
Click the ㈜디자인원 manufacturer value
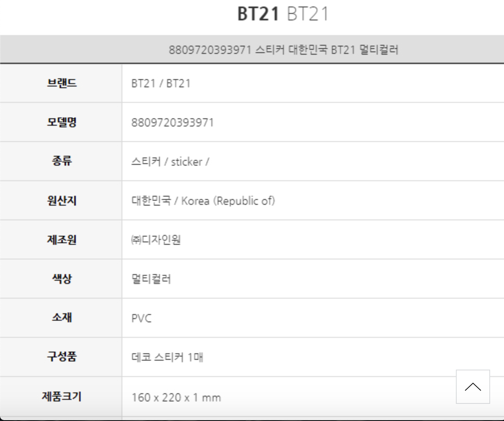(x=156, y=239)
